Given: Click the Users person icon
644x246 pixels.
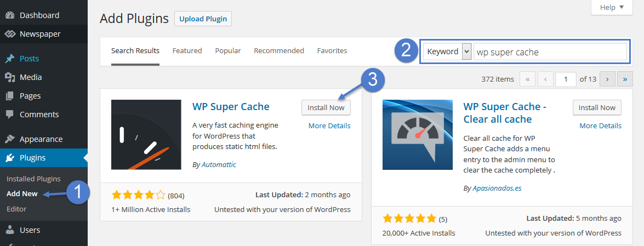Looking at the screenshot, I should 10,230.
